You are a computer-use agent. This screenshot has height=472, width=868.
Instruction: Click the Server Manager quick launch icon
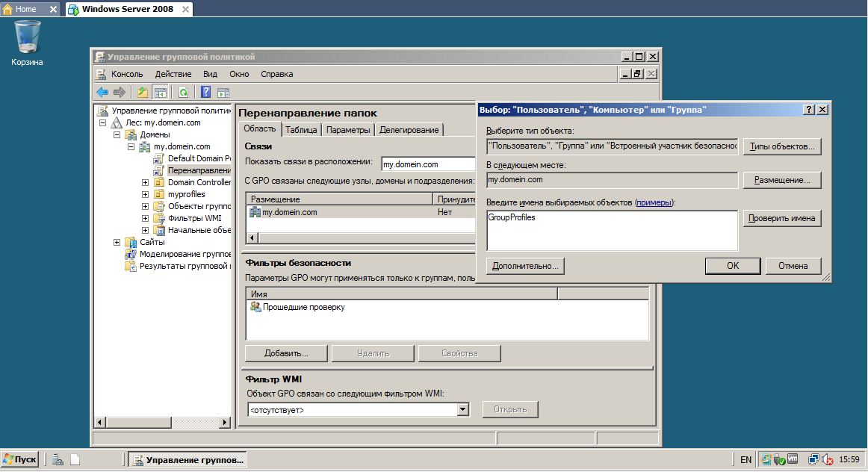(58, 460)
